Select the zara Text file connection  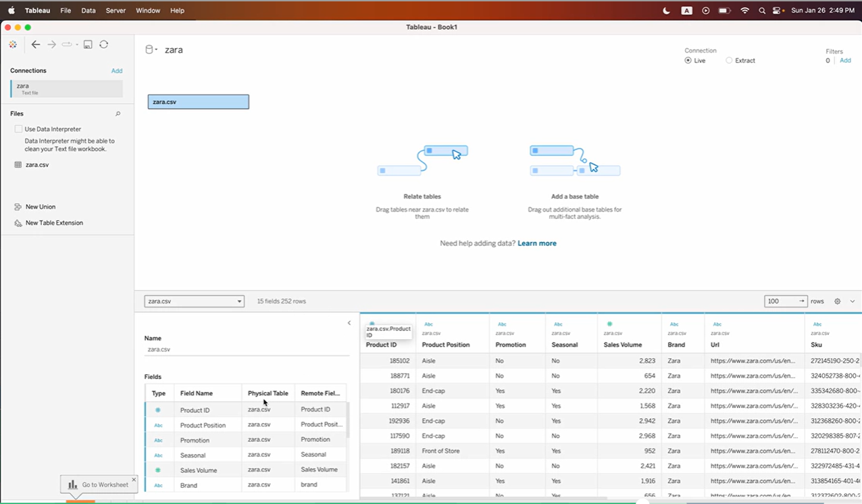click(67, 89)
